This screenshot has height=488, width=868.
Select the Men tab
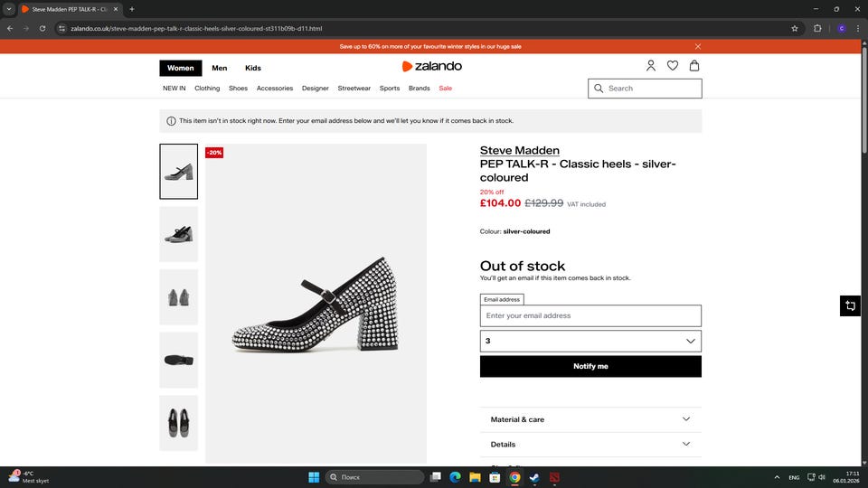coord(219,68)
